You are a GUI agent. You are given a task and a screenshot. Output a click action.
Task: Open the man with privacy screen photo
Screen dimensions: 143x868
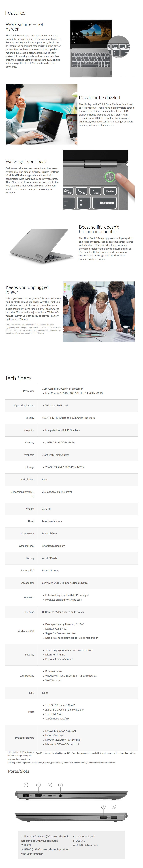pos(41,114)
